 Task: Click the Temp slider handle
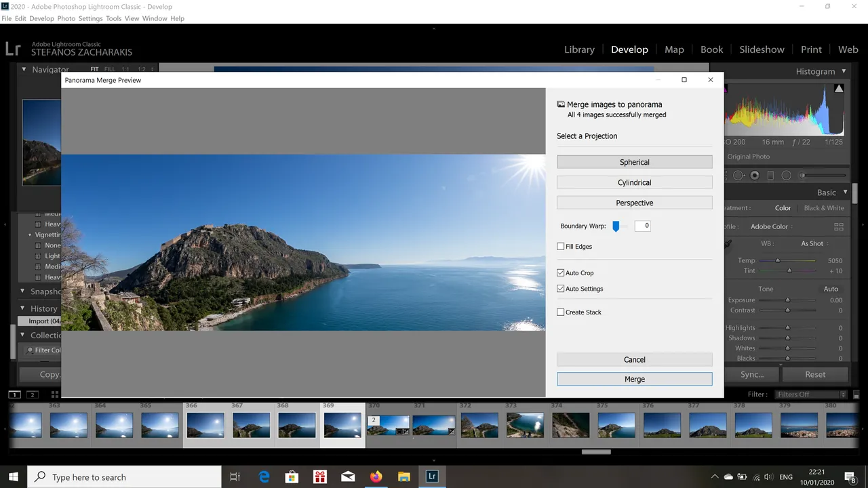pyautogui.click(x=778, y=260)
